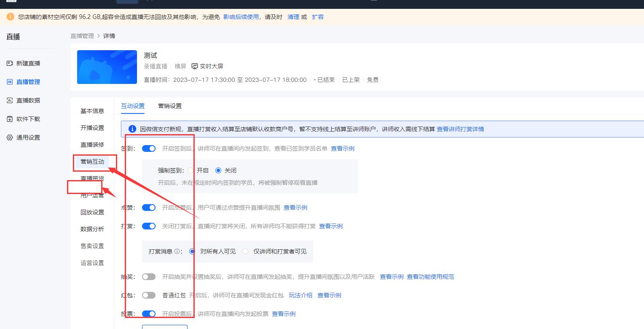Click the 实时大屏 screen icon
The width and height of the screenshot is (644, 329).
pyautogui.click(x=194, y=66)
